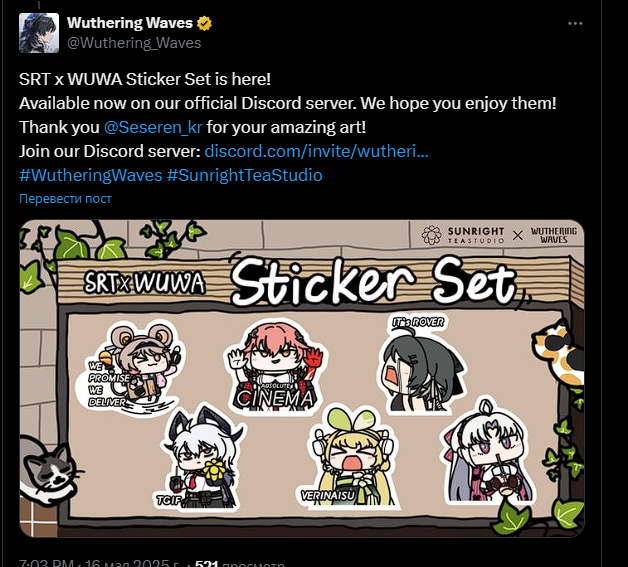Open the @Wuthering_Waves handle link

coord(134,43)
